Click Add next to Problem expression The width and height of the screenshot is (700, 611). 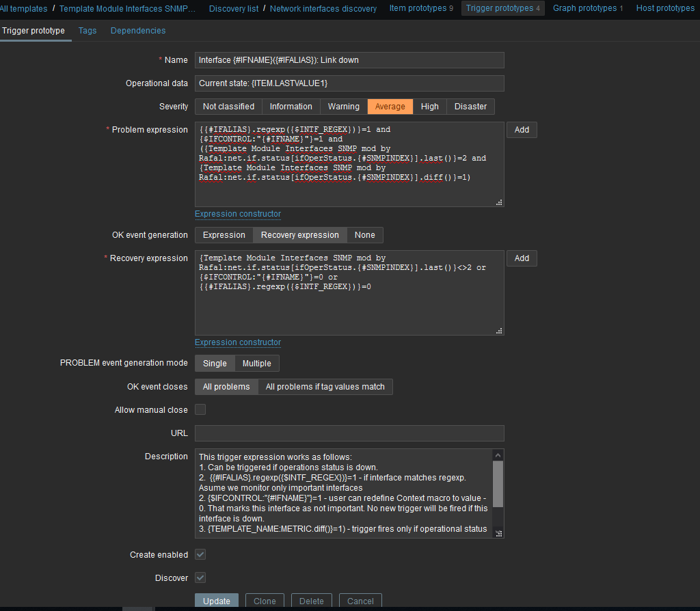[522, 129]
